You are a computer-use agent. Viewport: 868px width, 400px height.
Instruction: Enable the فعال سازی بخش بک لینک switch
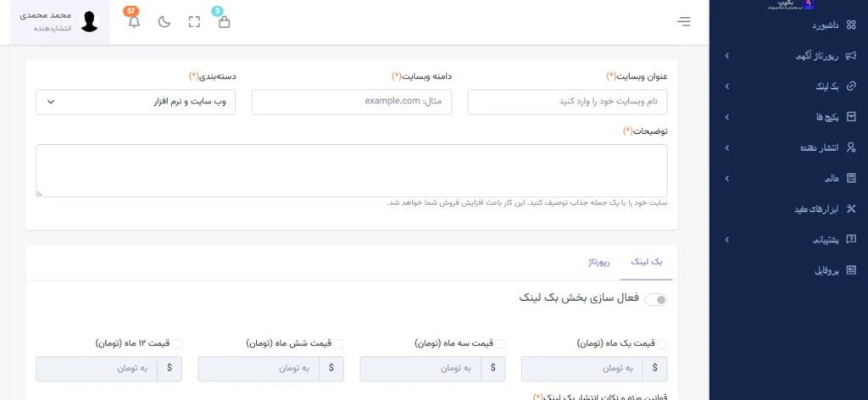point(656,300)
